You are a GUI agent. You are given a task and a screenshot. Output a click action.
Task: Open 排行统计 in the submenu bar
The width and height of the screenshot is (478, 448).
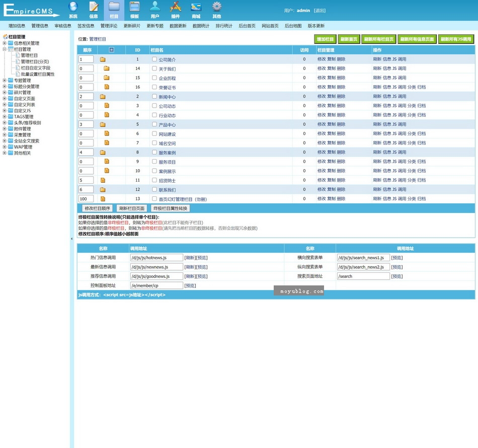pyautogui.click(x=224, y=26)
